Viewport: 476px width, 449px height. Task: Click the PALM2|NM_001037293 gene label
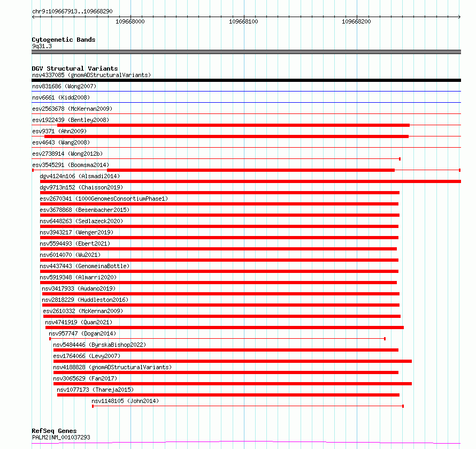point(61,437)
